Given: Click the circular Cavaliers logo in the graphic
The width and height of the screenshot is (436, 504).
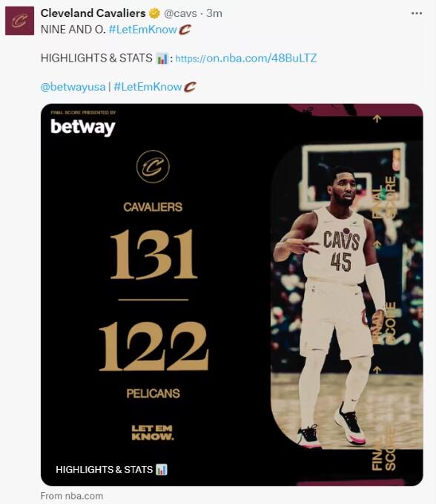Looking at the screenshot, I should tap(153, 166).
